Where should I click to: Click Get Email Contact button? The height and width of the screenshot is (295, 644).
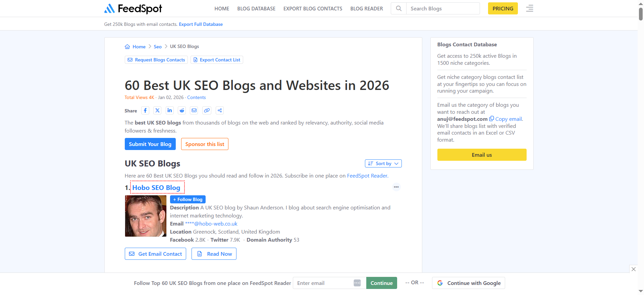(x=155, y=254)
